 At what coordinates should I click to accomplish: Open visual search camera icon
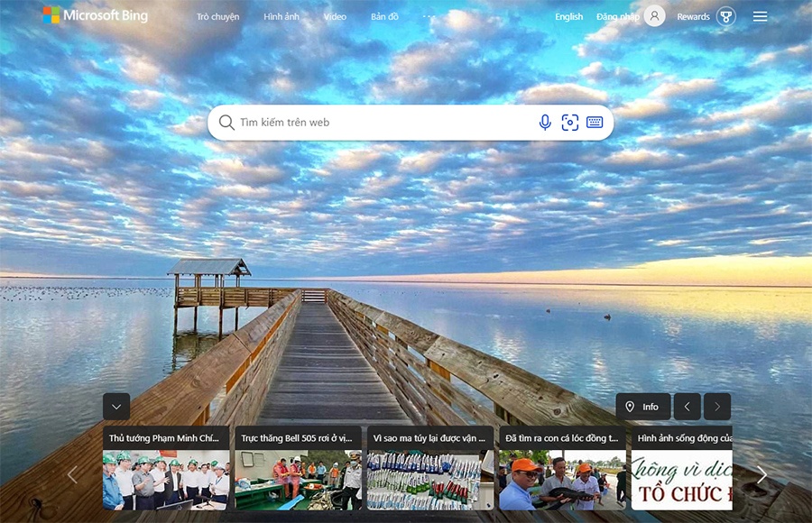coord(570,123)
